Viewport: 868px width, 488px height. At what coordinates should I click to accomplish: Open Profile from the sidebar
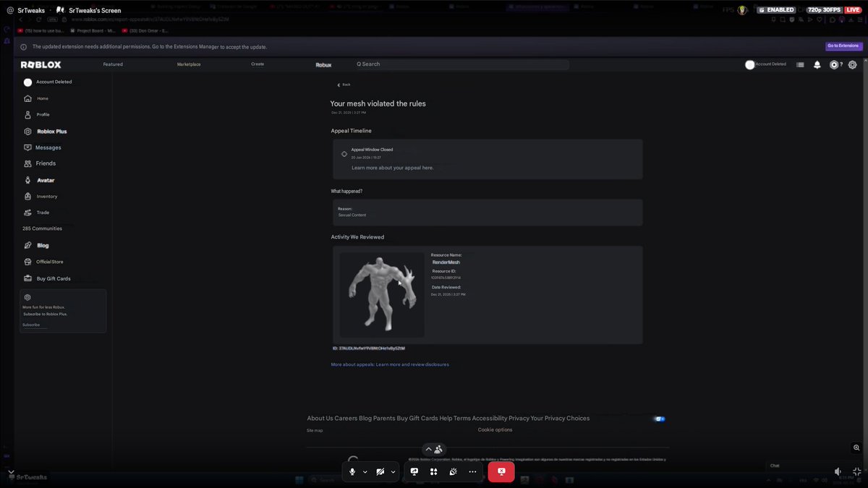click(x=37, y=114)
